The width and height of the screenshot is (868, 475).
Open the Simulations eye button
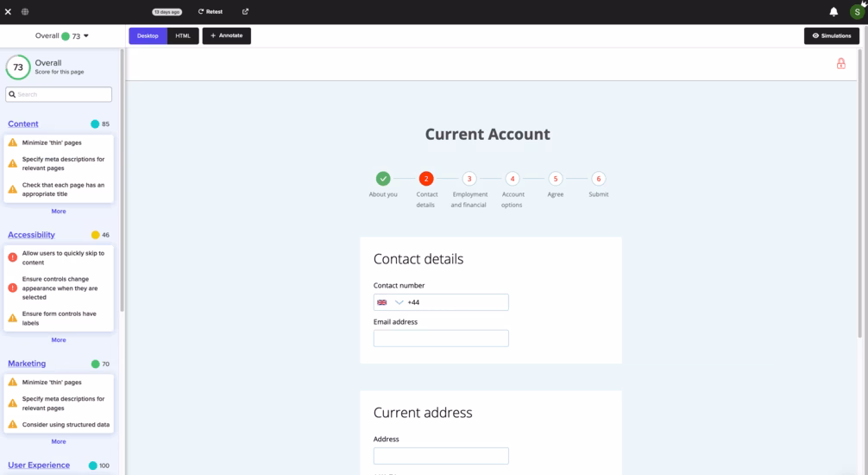coord(832,35)
